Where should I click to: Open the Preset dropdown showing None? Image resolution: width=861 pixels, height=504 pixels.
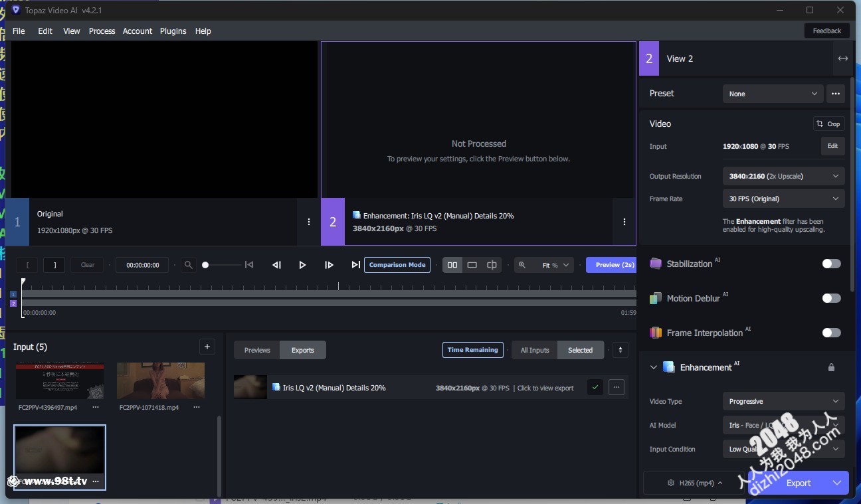pyautogui.click(x=773, y=94)
